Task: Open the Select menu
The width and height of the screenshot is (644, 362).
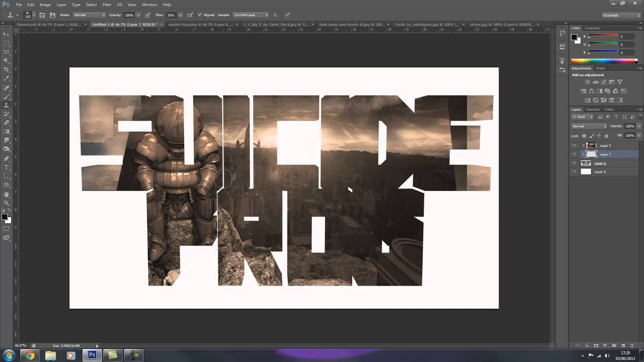Action: [x=91, y=5]
